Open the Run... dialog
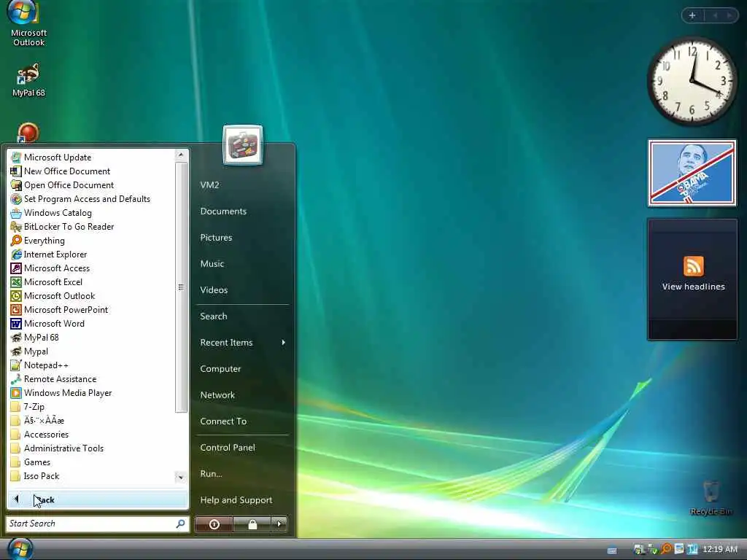 [x=242, y=474]
